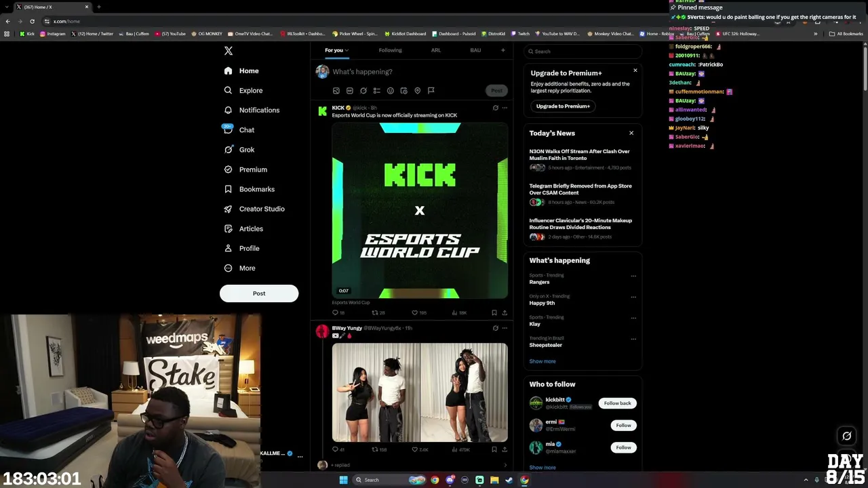Image resolution: width=868 pixels, height=488 pixels.
Task: Open options for the Rangers trend
Action: 633,276
